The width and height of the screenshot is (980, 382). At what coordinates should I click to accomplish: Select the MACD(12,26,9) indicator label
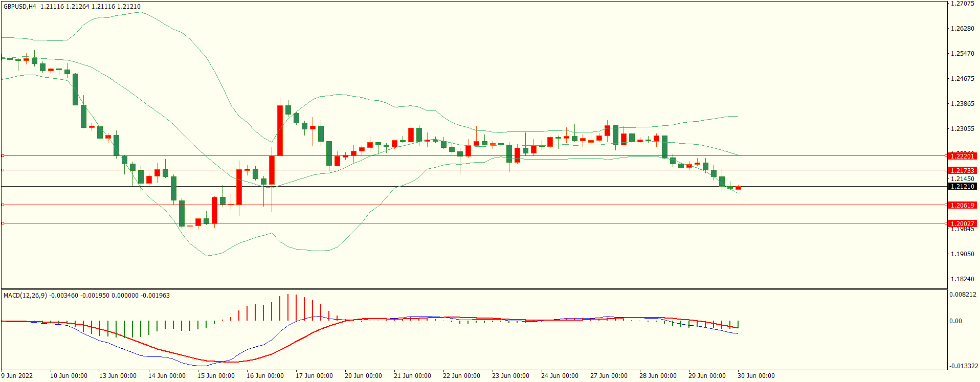coord(25,296)
